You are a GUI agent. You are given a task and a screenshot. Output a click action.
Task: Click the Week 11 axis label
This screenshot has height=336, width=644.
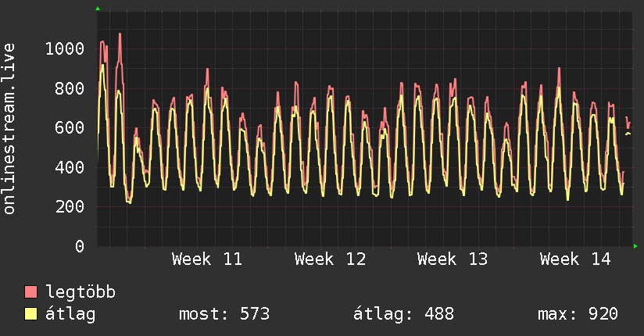207,259
